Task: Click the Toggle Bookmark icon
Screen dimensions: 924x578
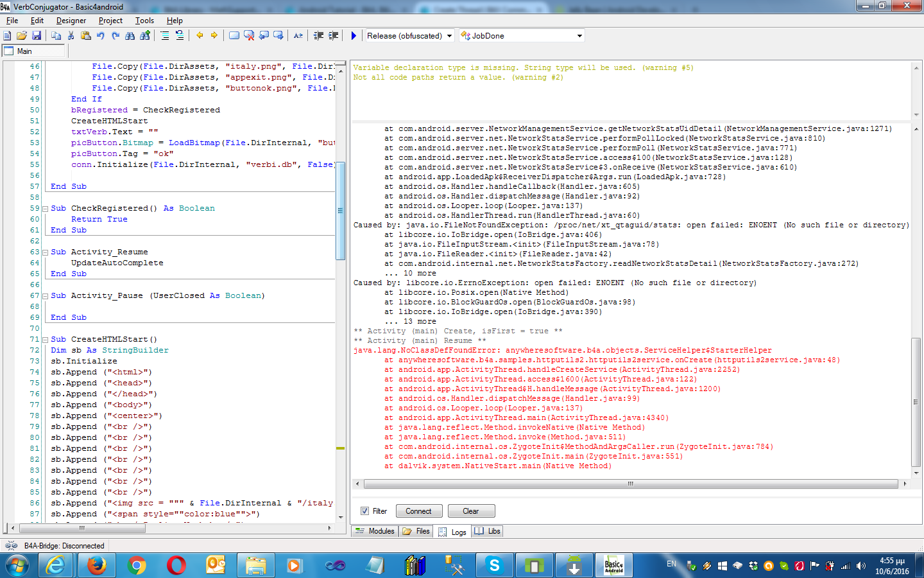Action: [x=234, y=36]
